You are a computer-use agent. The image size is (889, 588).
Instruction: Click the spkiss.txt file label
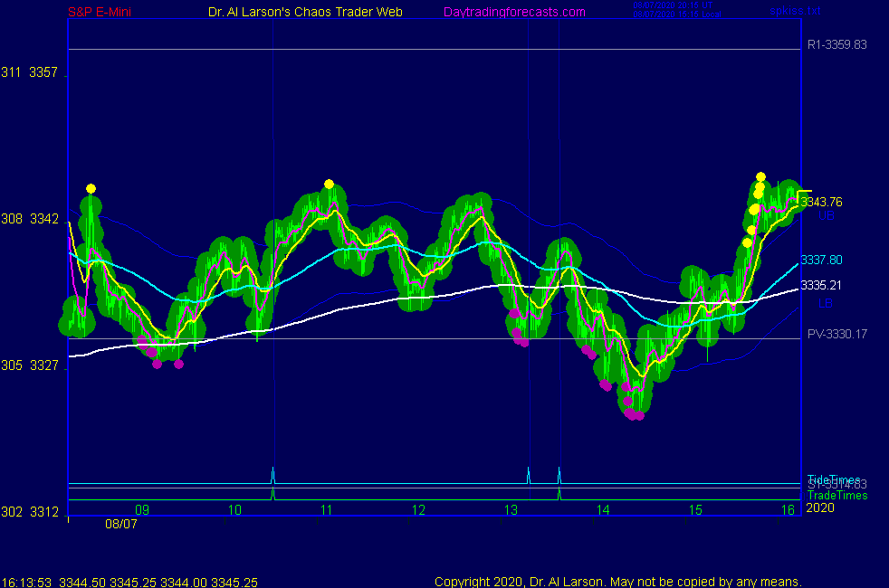coord(795,10)
